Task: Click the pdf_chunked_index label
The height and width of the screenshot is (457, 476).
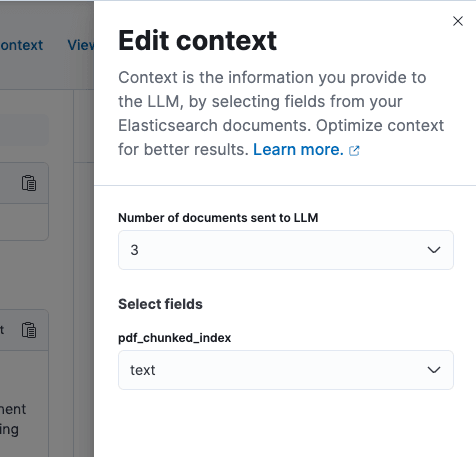Action: 174,338
